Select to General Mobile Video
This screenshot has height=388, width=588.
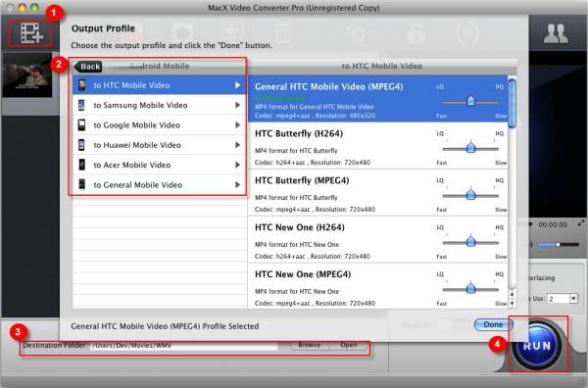[x=160, y=184]
